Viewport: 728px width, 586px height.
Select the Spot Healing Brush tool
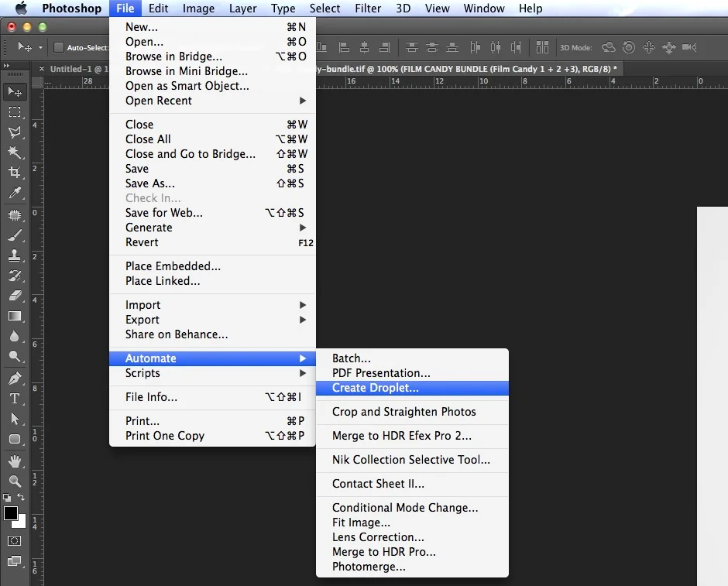(x=15, y=215)
